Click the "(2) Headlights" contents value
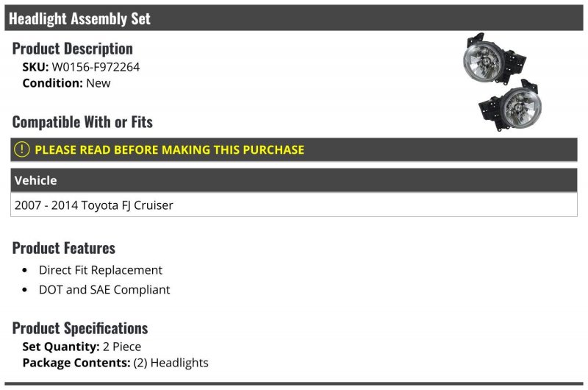 coord(171,363)
